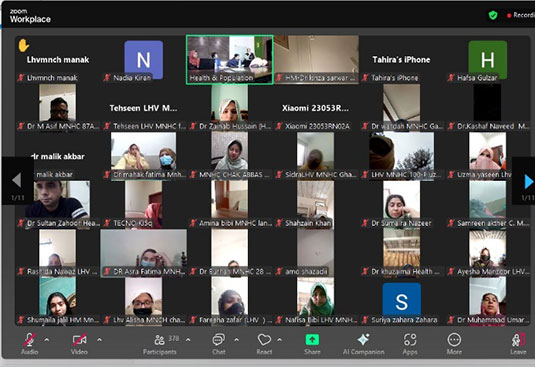This screenshot has width=535, height=367.
Task: Click the Recording indicator
Action: [520, 15]
